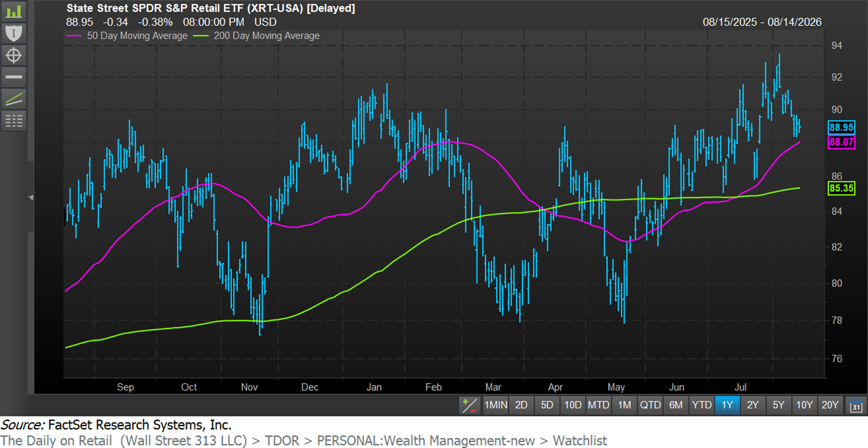This screenshot has width=868, height=448.
Task: Select the trend line drawing tool
Action: tap(14, 99)
